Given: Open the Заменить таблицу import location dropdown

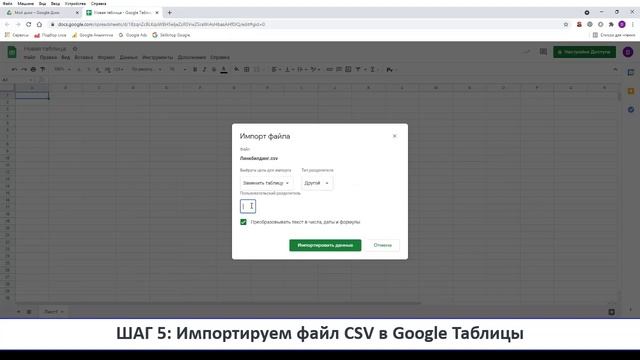Looking at the screenshot, I should pyautogui.click(x=266, y=183).
